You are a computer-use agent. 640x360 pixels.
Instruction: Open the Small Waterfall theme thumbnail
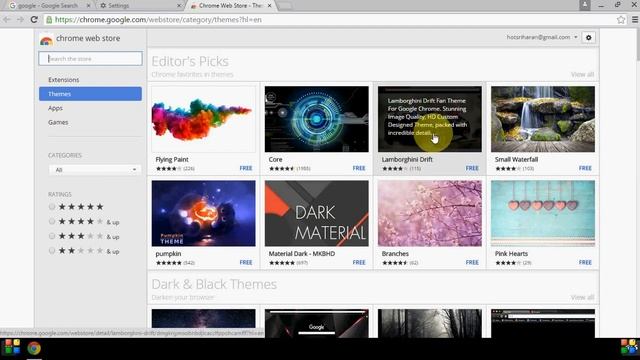tap(542, 119)
